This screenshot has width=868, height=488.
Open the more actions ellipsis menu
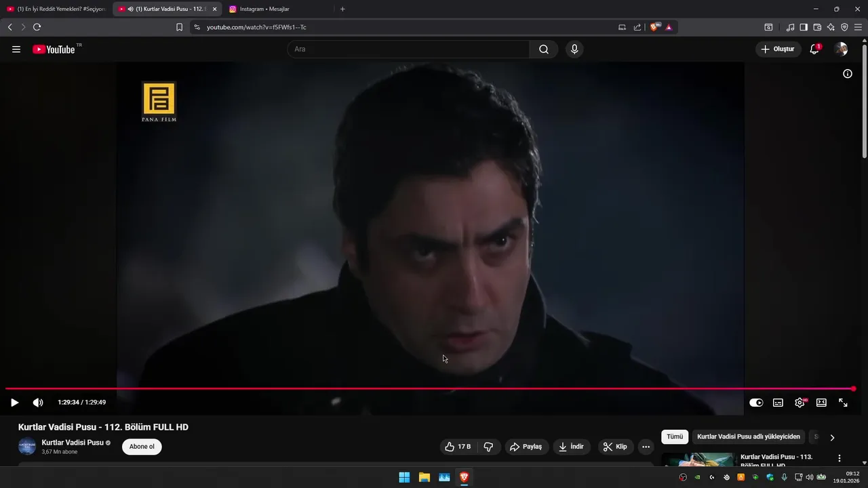click(646, 447)
